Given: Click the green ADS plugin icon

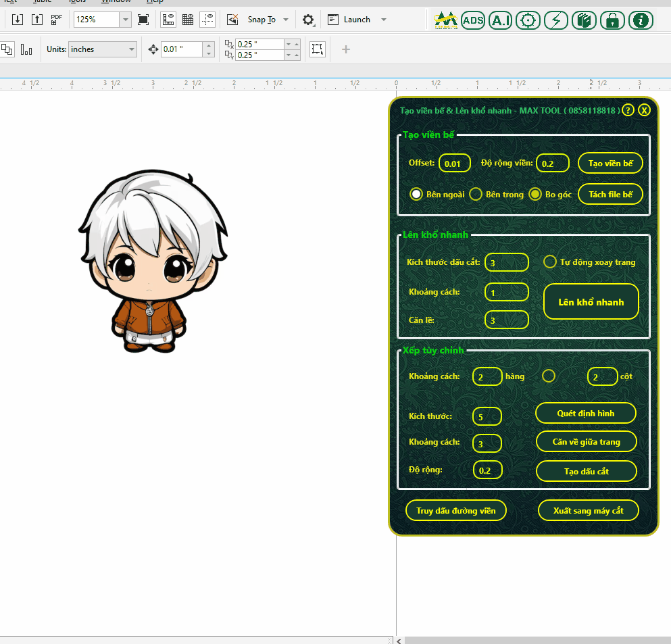Looking at the screenshot, I should tap(473, 20).
